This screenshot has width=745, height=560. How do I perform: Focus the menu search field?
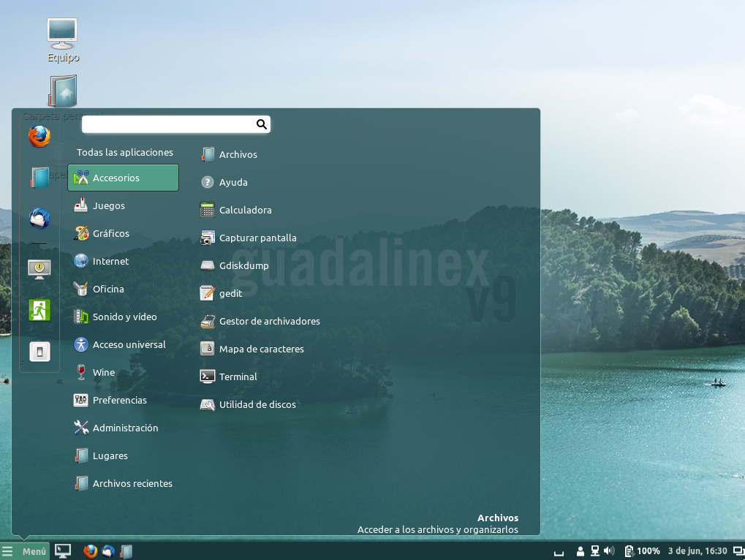[x=175, y=124]
